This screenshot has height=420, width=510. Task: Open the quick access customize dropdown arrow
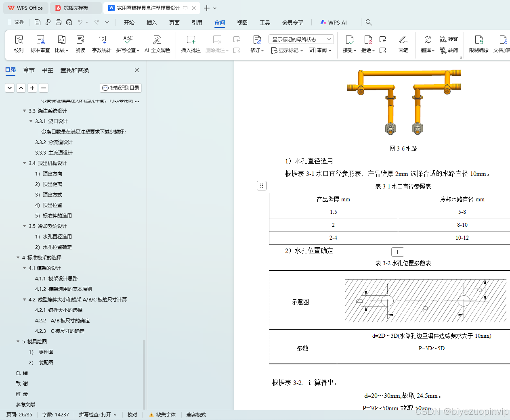tap(107, 22)
